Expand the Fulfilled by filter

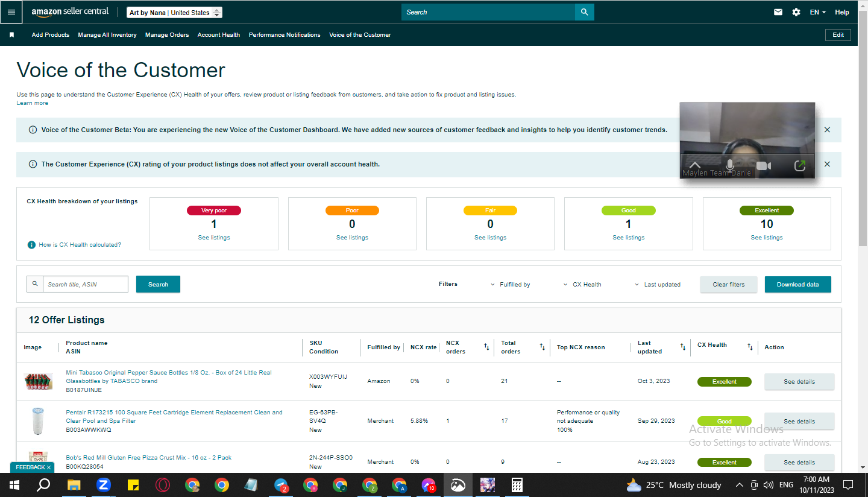coord(511,285)
